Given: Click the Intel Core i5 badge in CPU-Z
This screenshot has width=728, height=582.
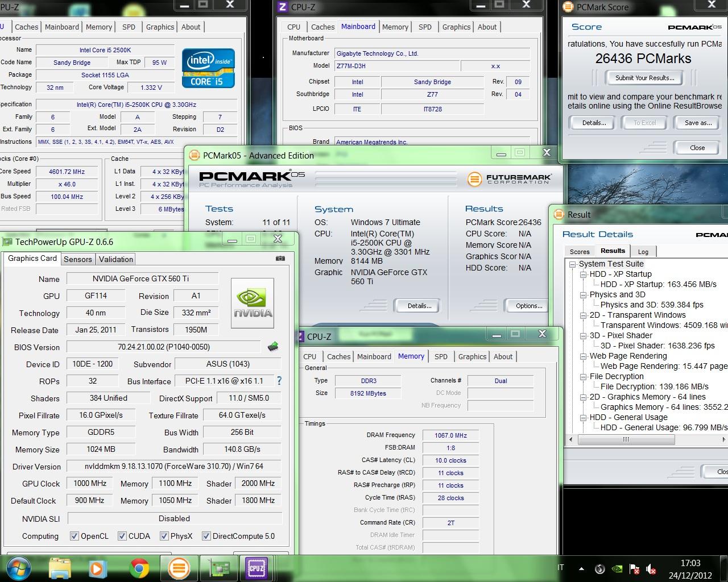Looking at the screenshot, I should (x=208, y=68).
